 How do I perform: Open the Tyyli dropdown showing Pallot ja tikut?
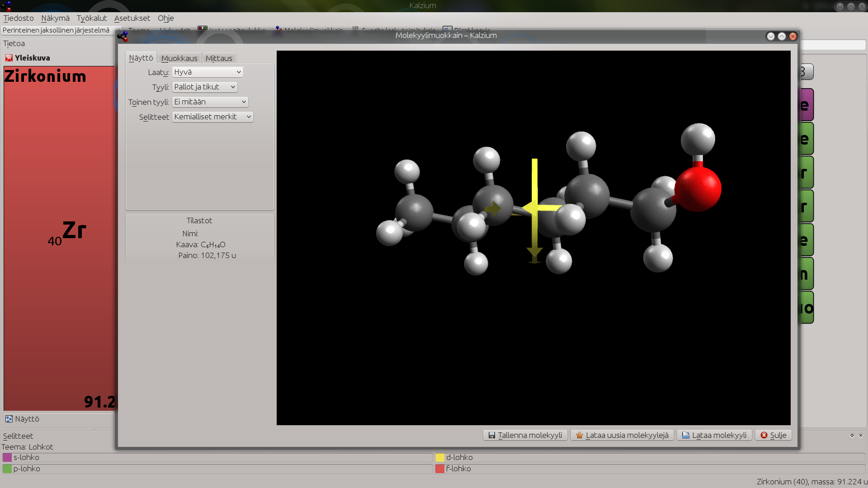(204, 87)
